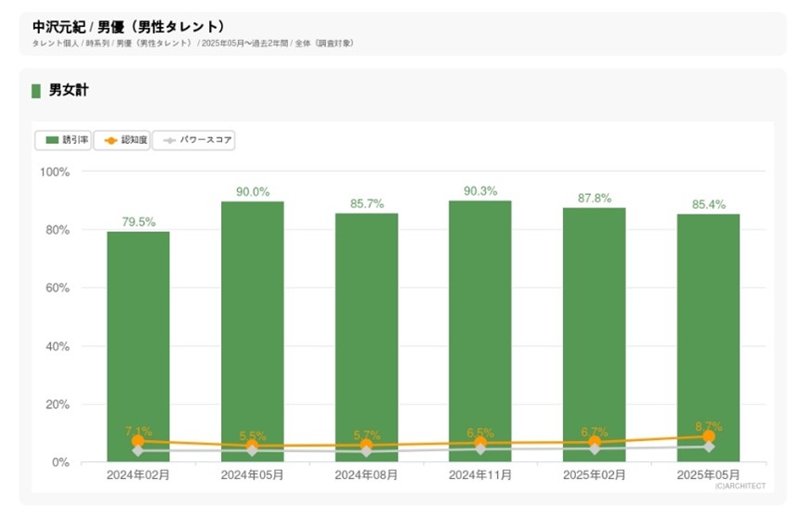812x518 pixels.
Task: Click the green square beside 男女計
Action: tap(36, 91)
